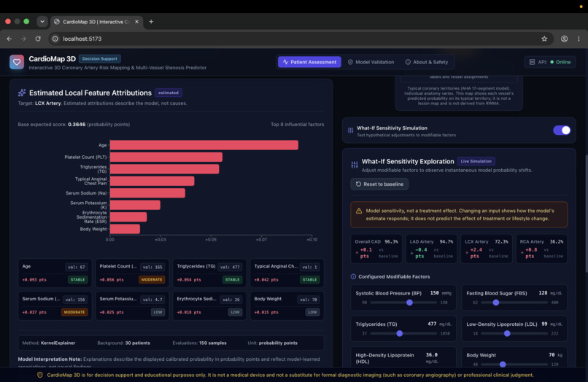Open the browser profile icon

(564, 39)
